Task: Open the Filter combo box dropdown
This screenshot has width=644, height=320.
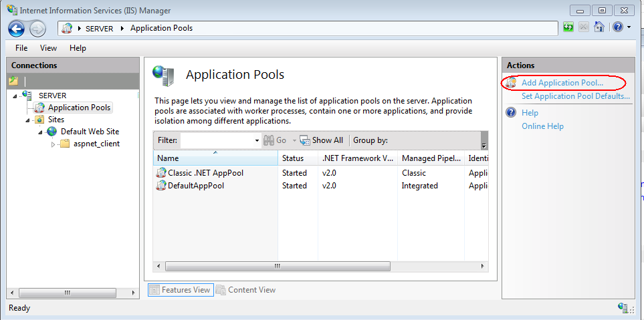Action: coord(257,140)
